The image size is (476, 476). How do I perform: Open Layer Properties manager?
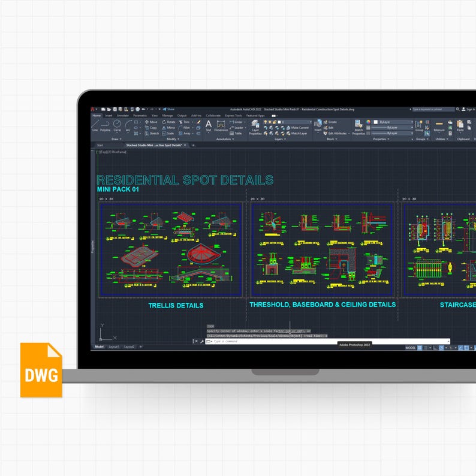tap(255, 127)
